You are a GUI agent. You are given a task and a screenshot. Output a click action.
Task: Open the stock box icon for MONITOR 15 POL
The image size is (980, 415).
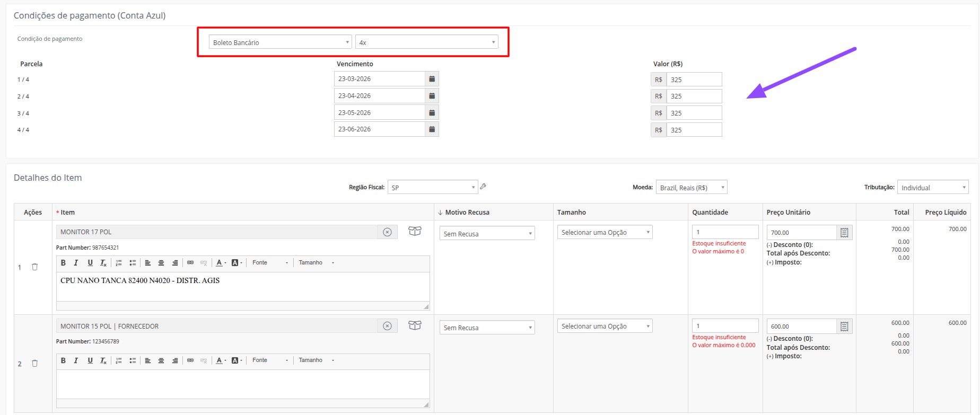click(415, 325)
